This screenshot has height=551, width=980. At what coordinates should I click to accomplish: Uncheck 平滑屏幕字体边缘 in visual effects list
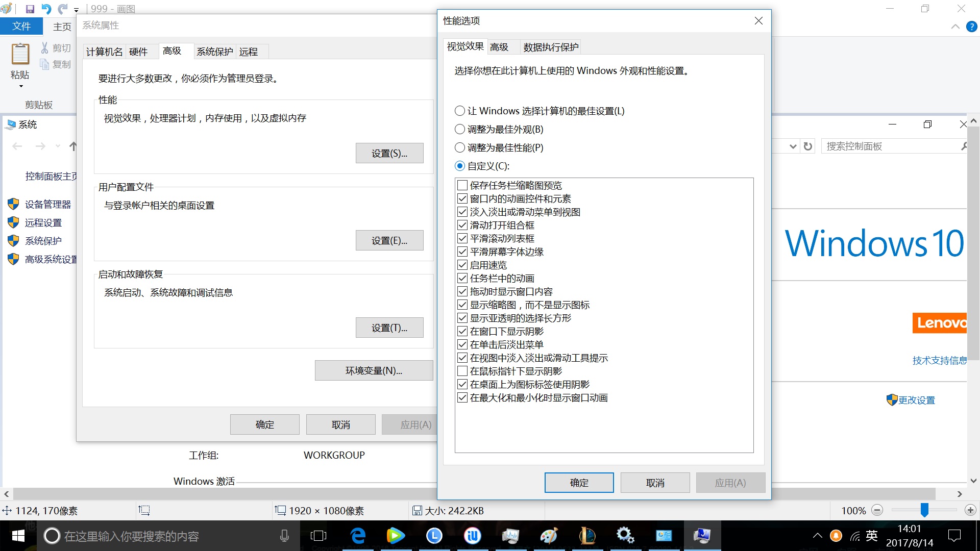[x=462, y=252]
